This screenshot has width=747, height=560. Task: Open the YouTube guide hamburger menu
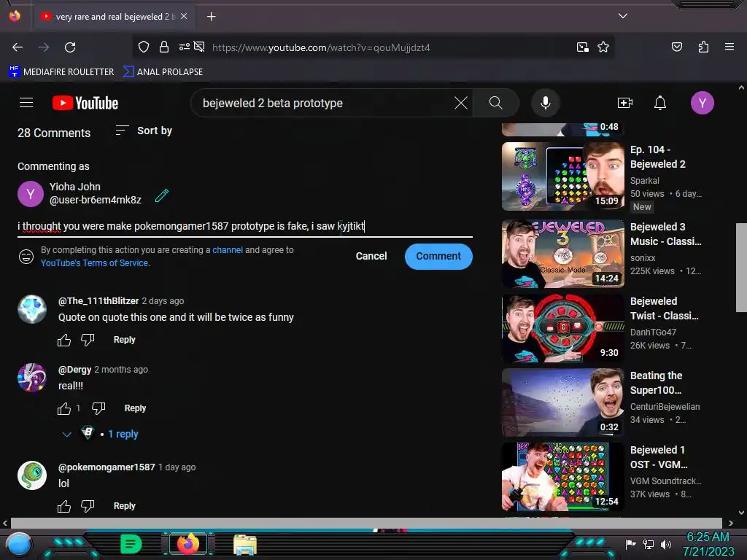(26, 103)
